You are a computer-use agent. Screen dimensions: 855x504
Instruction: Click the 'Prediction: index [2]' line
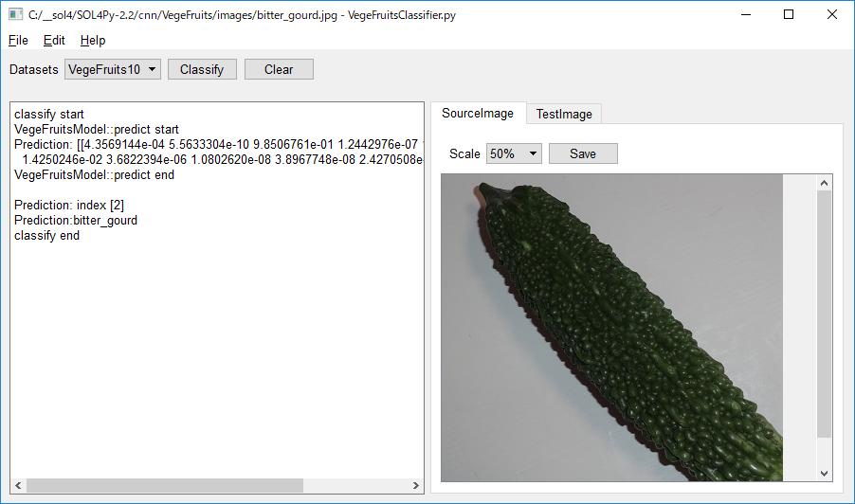coord(69,206)
